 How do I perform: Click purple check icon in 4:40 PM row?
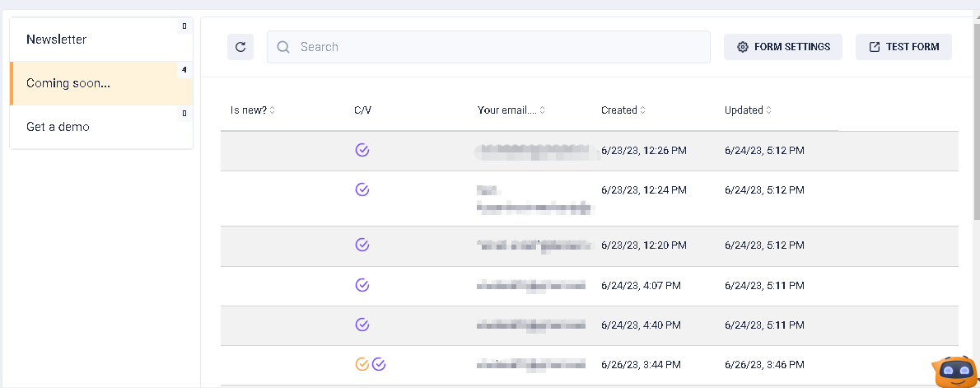coord(362,325)
